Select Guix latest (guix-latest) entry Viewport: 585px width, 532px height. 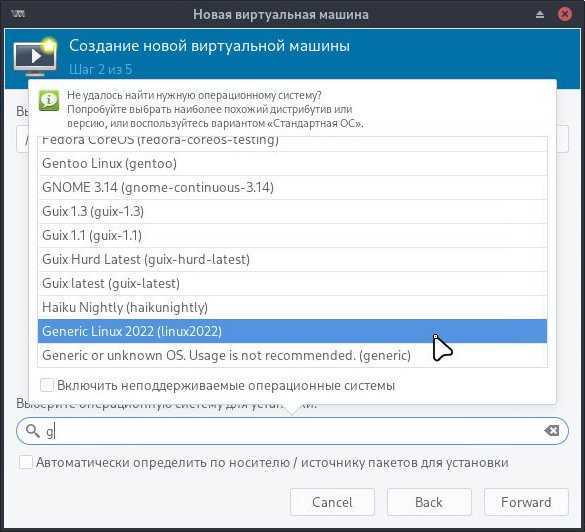pyautogui.click(x=292, y=283)
